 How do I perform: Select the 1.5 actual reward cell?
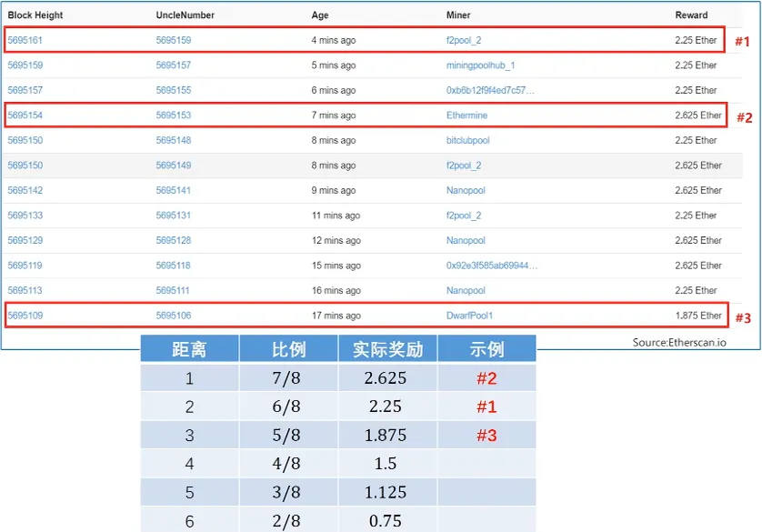click(x=388, y=464)
